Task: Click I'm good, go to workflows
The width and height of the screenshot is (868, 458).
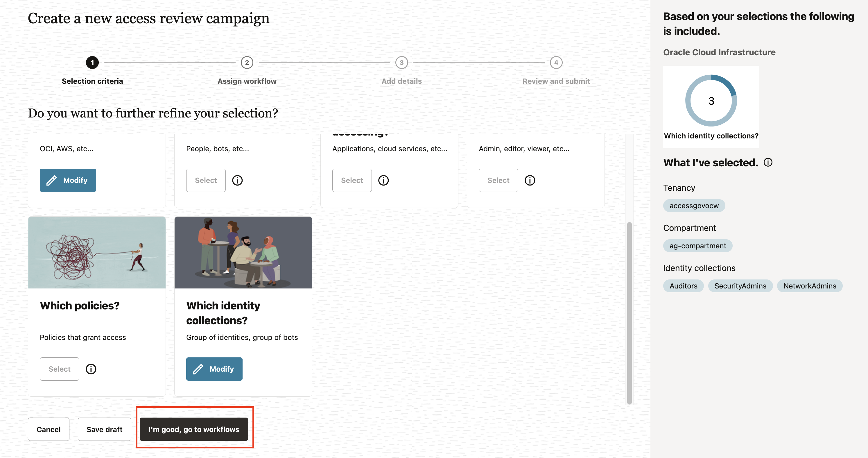Action: tap(194, 429)
